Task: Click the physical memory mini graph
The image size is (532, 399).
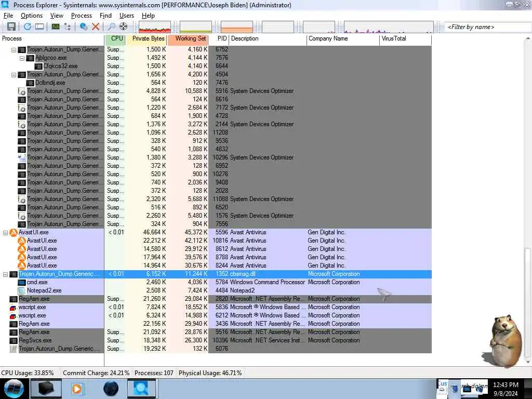Action: point(237,27)
